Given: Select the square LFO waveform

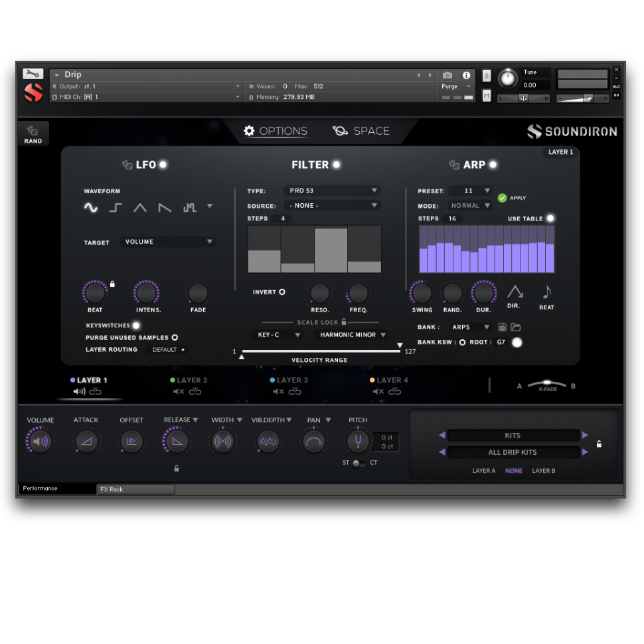Looking at the screenshot, I should 116,208.
